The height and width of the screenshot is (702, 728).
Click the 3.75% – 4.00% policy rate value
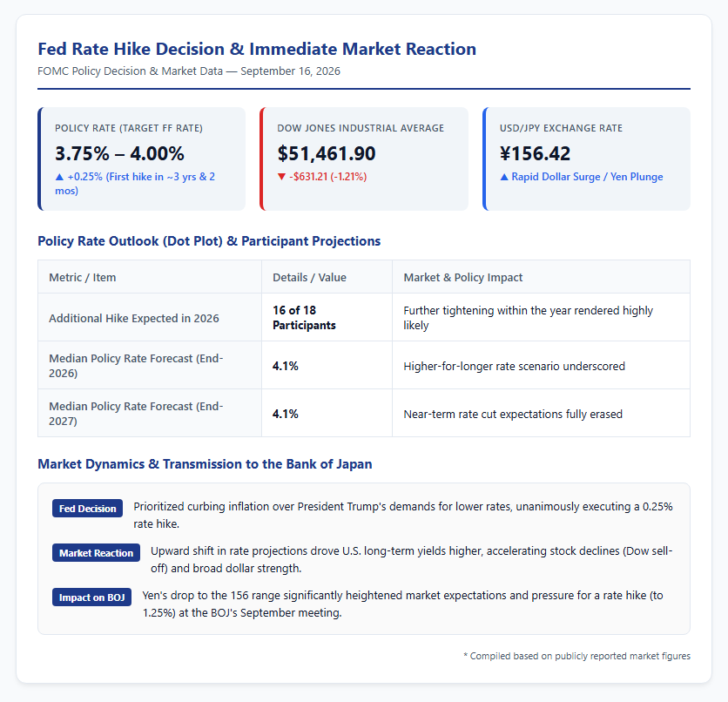click(x=119, y=153)
